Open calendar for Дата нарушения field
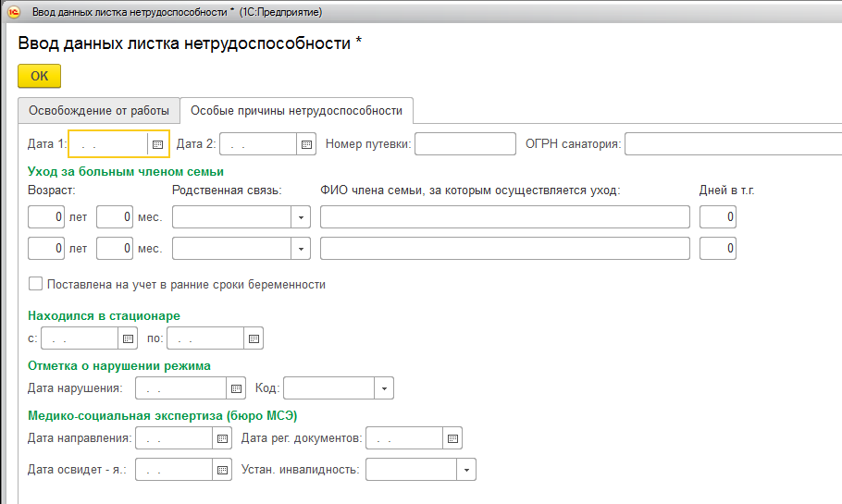The width and height of the screenshot is (842, 504). [236, 388]
